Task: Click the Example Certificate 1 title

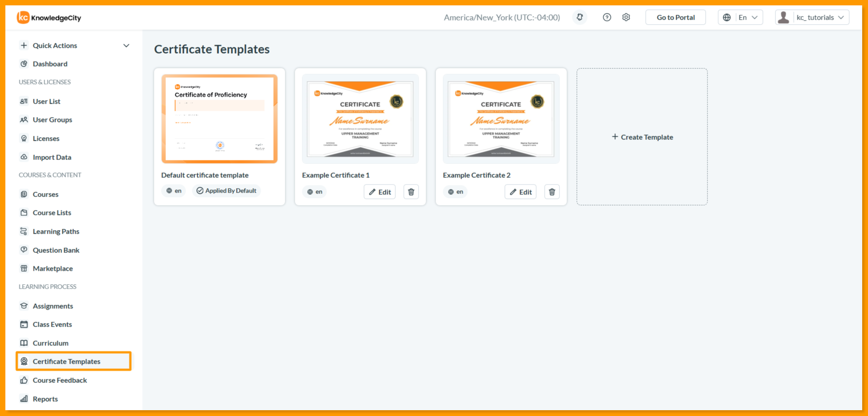Action: tap(336, 175)
